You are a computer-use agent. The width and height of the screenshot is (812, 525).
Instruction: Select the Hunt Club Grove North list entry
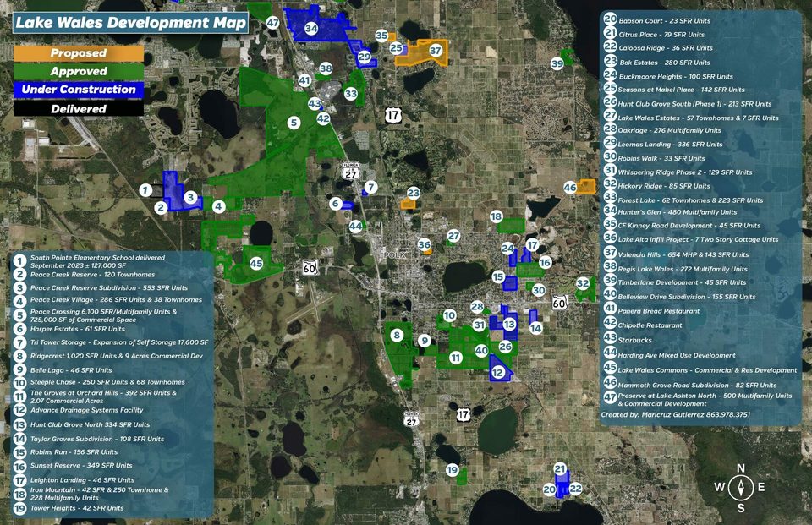point(91,424)
